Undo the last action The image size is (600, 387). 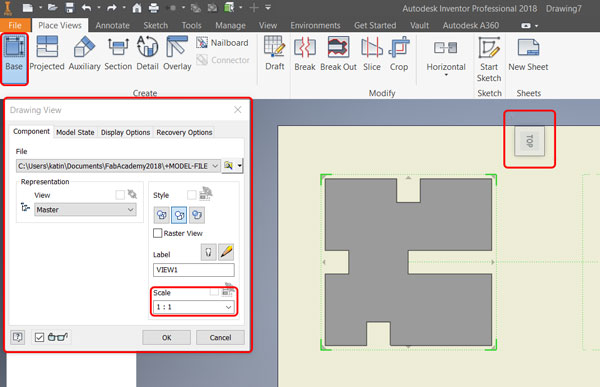point(86,7)
